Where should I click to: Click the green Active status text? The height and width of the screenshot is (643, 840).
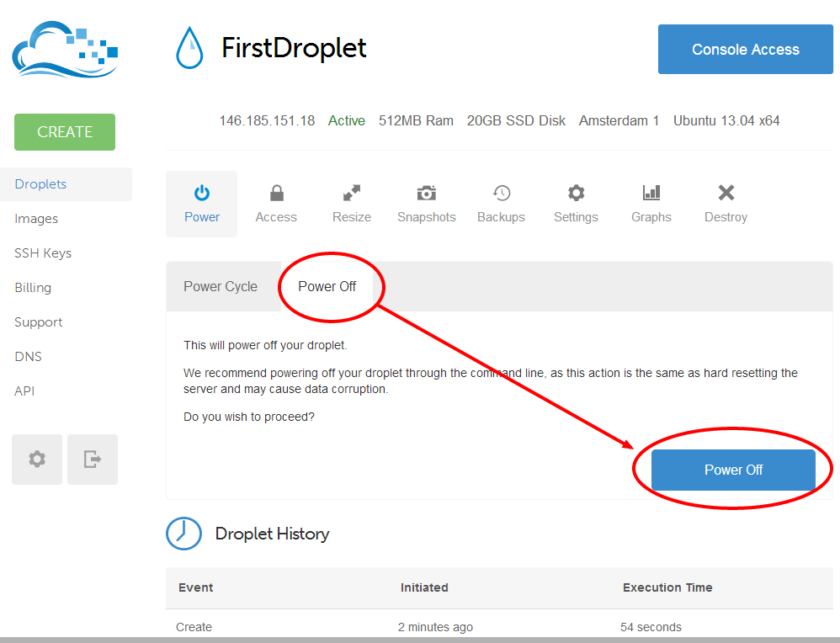coord(347,120)
